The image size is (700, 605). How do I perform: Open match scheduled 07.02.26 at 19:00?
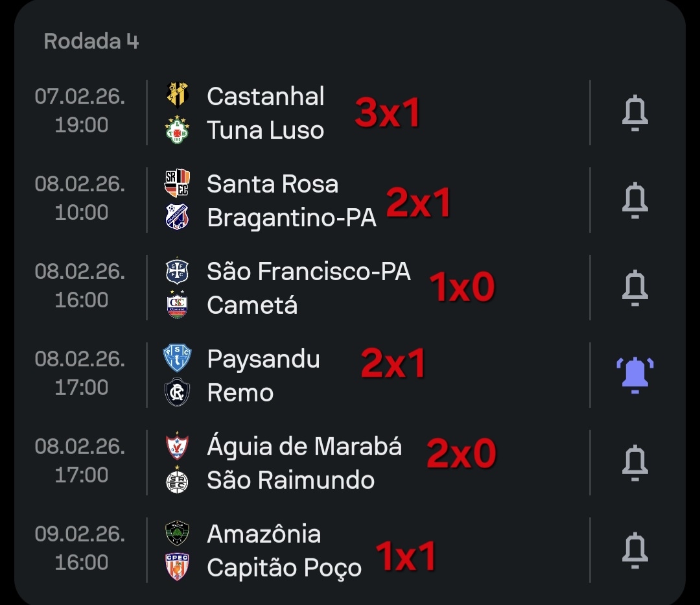[x=80, y=111]
